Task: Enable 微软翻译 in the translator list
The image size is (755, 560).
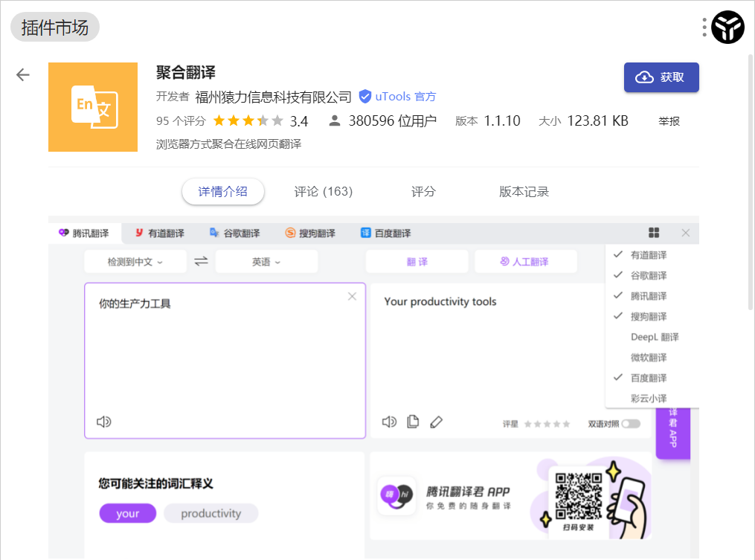Action: pyautogui.click(x=648, y=358)
